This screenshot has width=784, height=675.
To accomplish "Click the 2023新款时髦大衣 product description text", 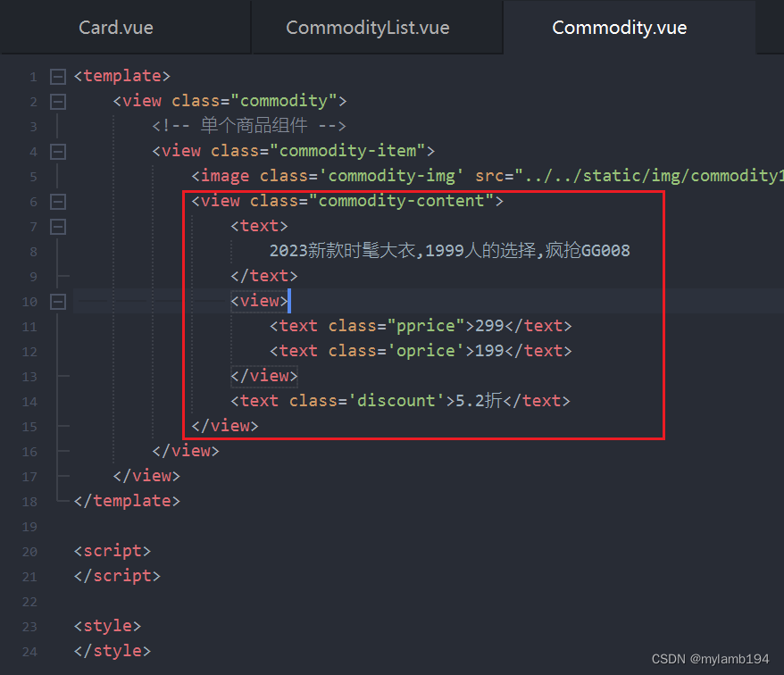I will 449,251.
